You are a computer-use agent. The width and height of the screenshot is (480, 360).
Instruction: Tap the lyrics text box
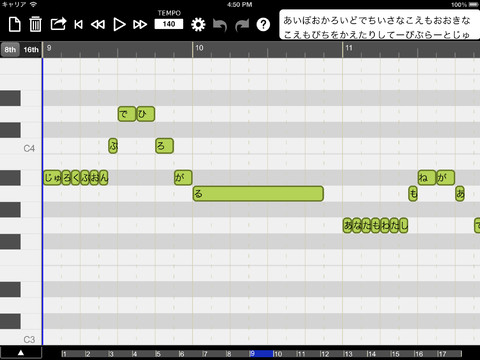[379, 25]
